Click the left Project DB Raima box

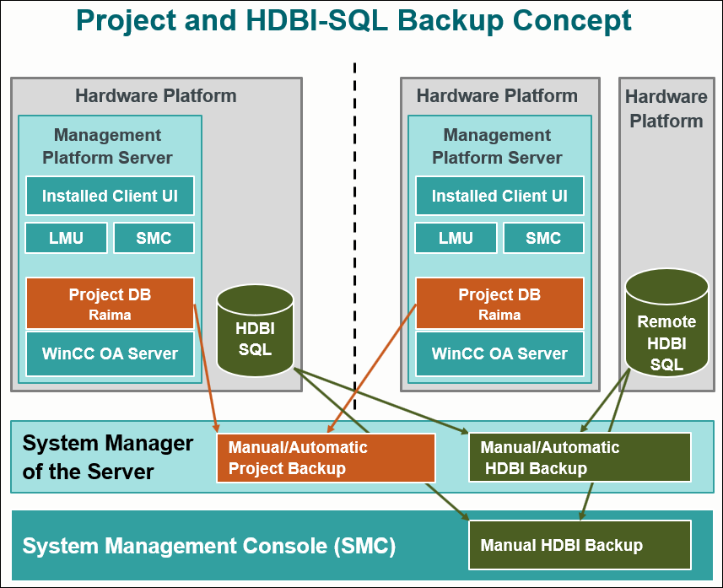click(110, 304)
